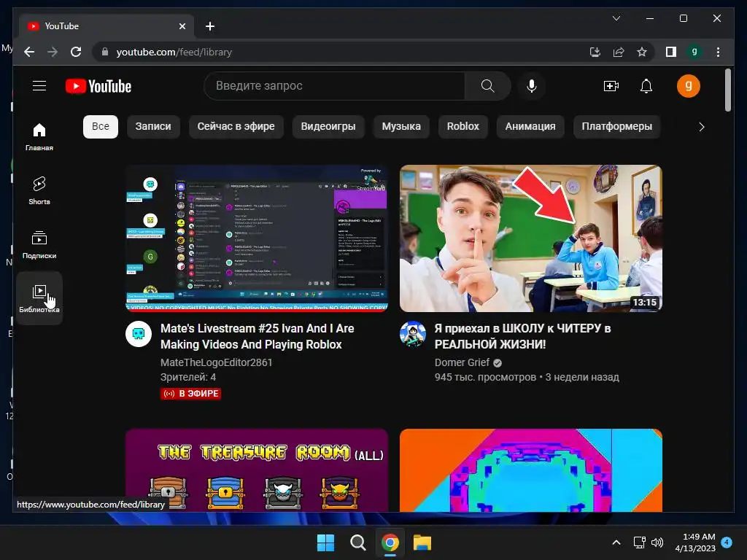Click MateTheLogoEditor channel avatar

point(139,334)
